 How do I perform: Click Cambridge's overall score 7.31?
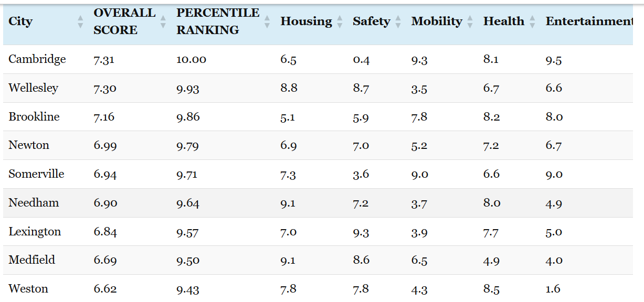pos(104,60)
